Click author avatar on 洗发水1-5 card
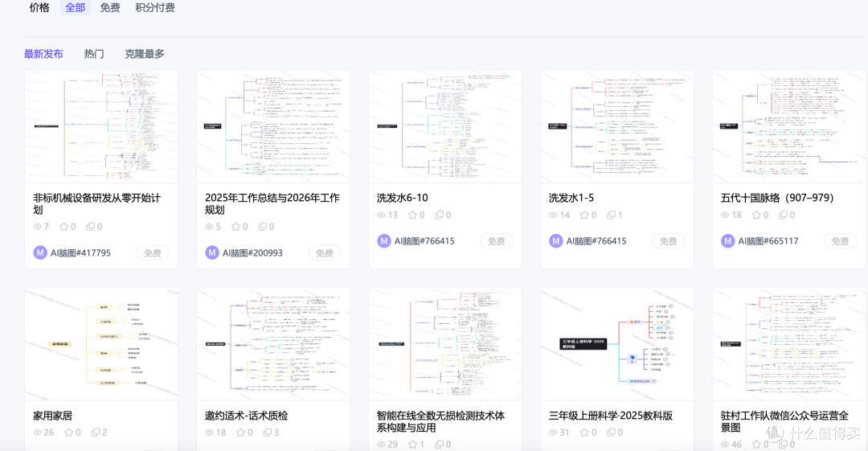 pos(556,241)
